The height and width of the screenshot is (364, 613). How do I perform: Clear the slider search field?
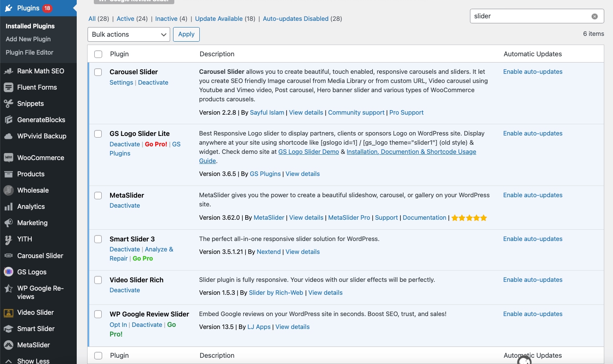[x=594, y=16]
